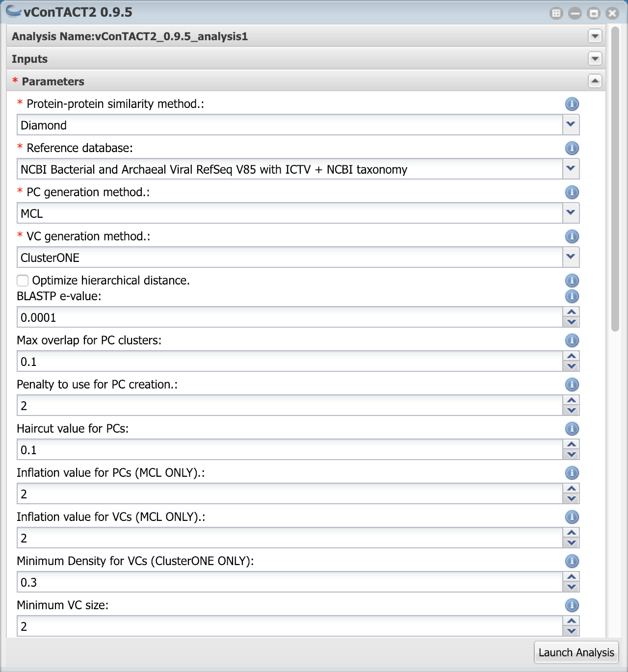Collapse the Parameters section
The image size is (628, 672).
point(595,81)
